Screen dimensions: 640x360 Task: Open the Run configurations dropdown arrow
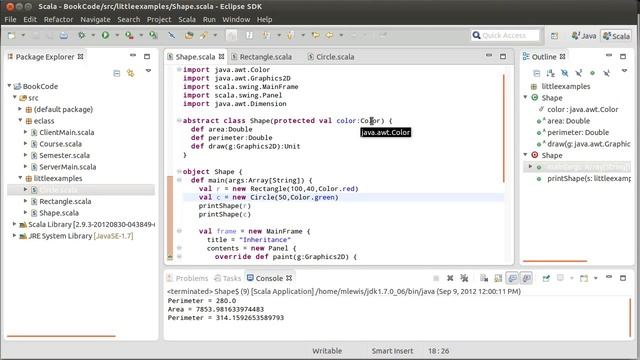[x=117, y=36]
